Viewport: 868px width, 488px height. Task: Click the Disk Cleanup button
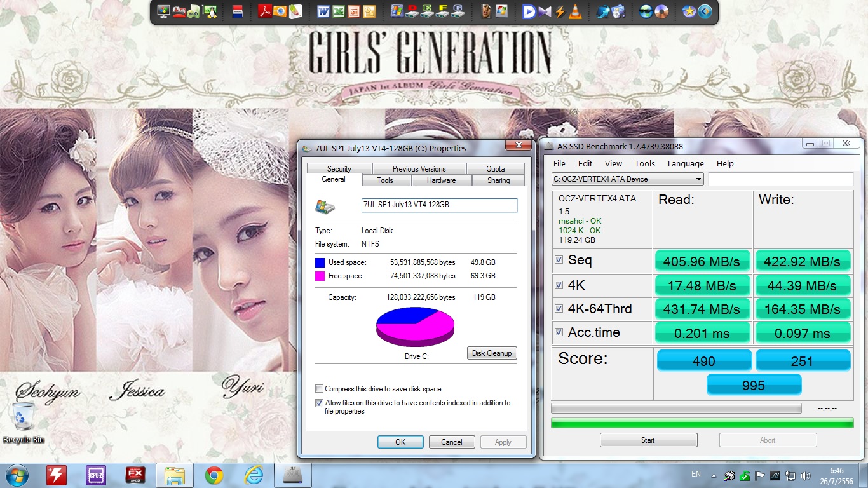click(492, 353)
